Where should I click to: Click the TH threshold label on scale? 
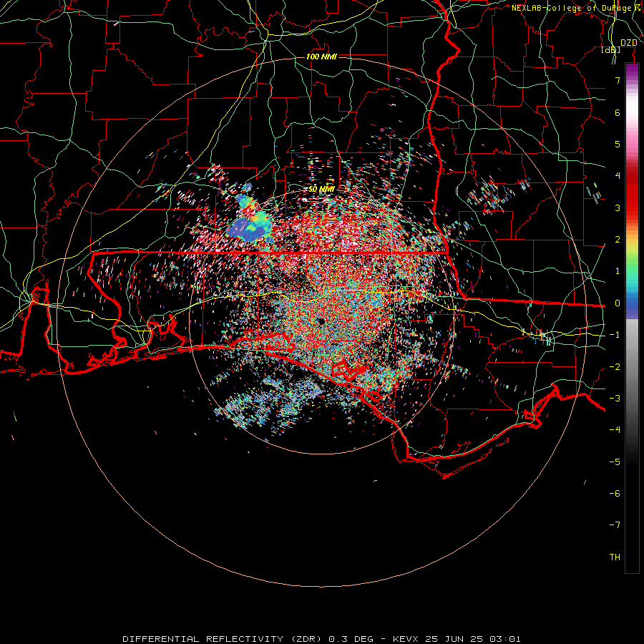615,557
